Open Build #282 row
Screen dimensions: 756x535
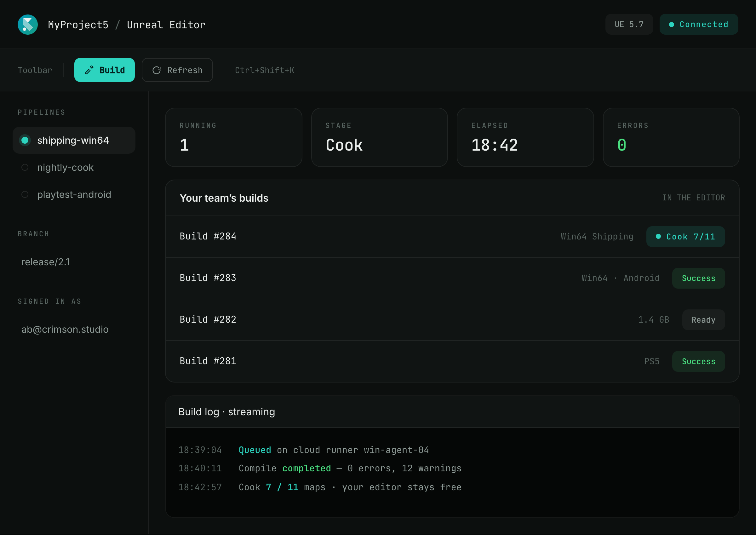pyautogui.click(x=452, y=319)
